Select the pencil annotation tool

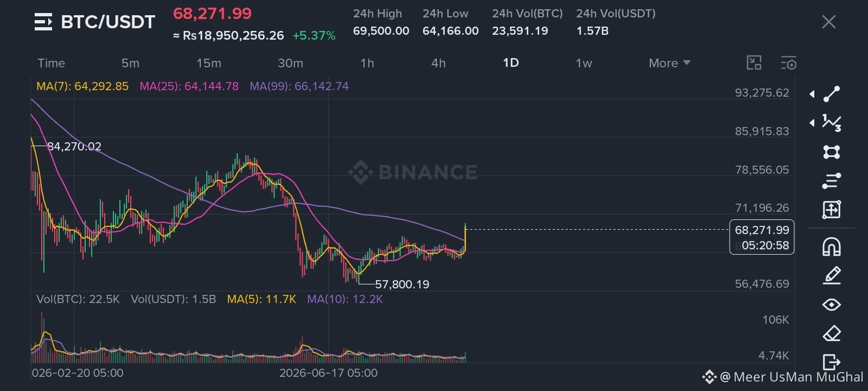[x=832, y=275]
